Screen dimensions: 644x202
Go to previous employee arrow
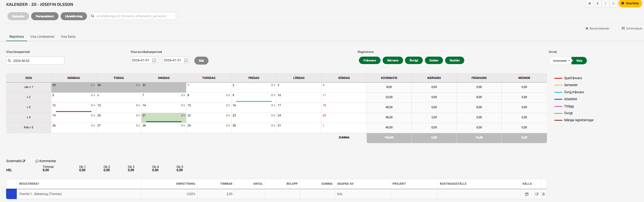pos(597,3)
